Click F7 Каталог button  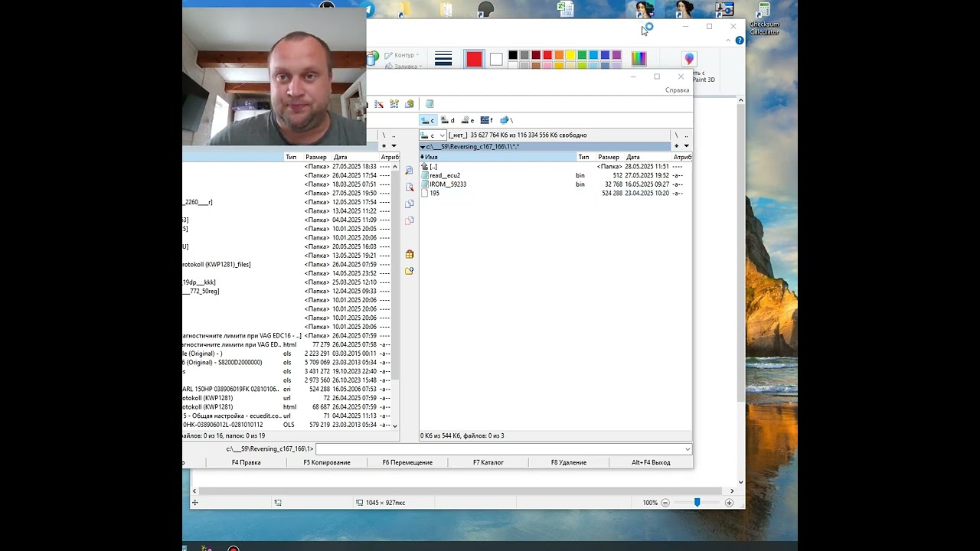(488, 462)
